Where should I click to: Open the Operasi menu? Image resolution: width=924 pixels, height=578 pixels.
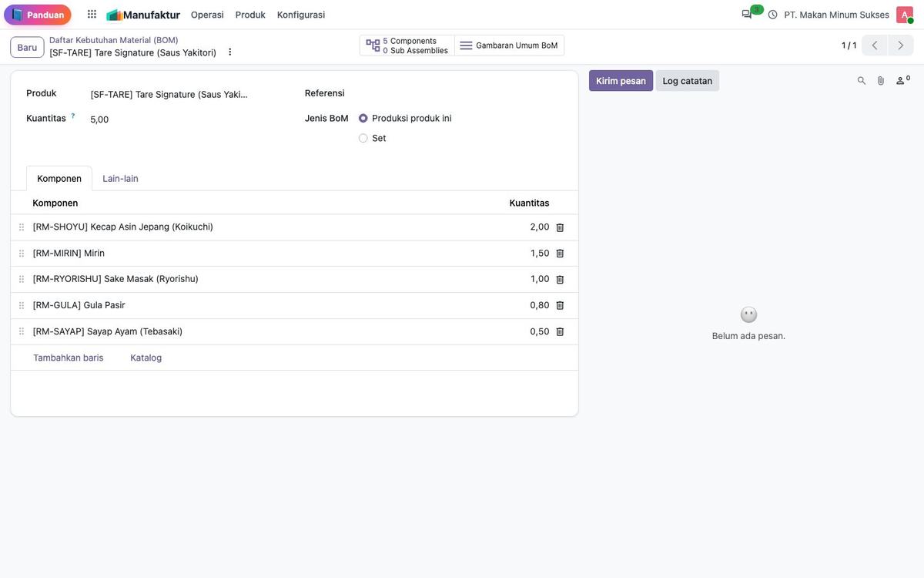(207, 15)
